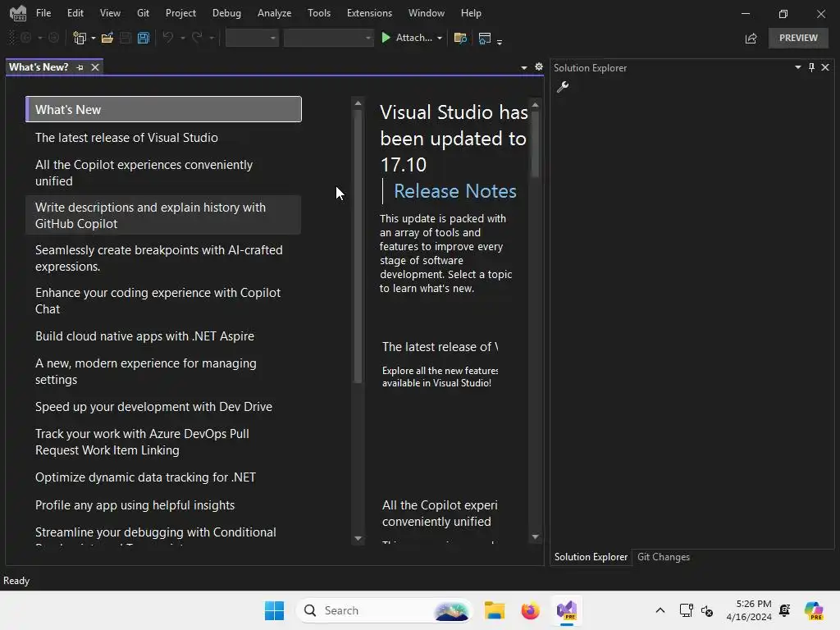The image size is (840, 630).
Task: Click topic list scrollbar up arrow
Action: [358, 103]
